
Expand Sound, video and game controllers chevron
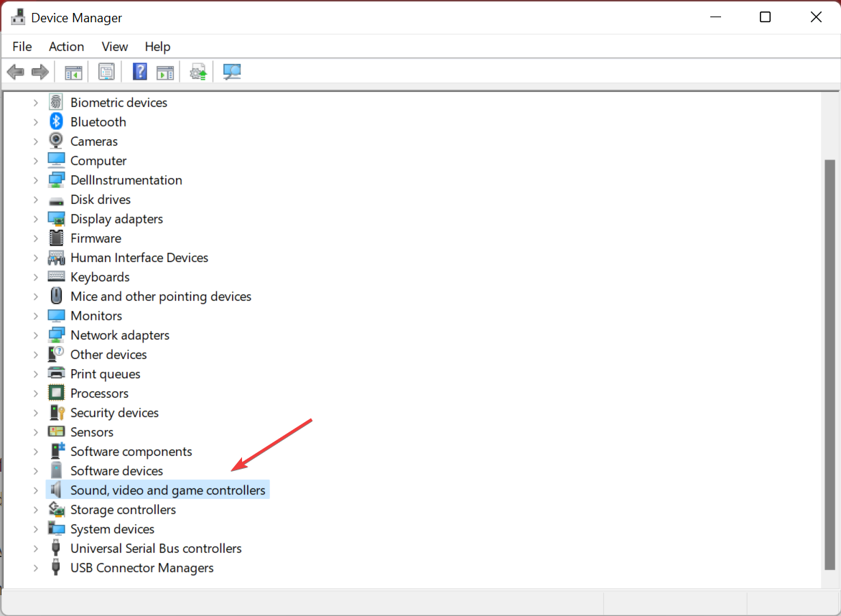tap(35, 490)
